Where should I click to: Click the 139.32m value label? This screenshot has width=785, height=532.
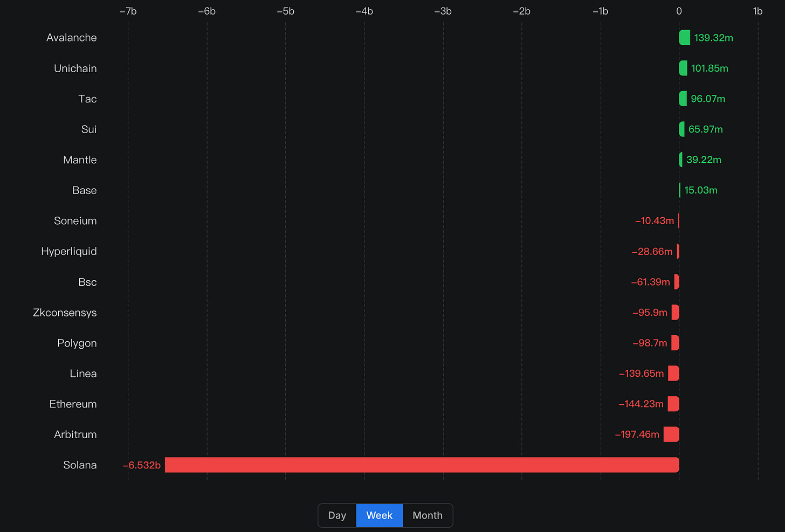[x=714, y=38]
